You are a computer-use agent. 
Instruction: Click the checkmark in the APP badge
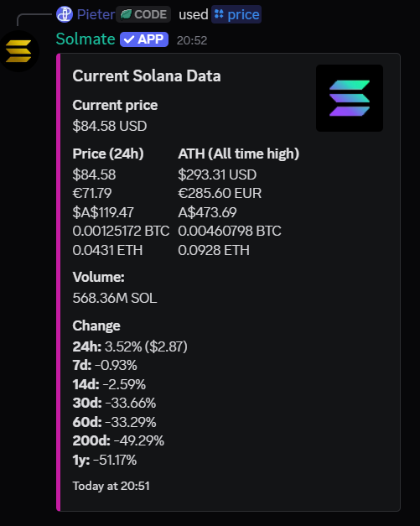coord(129,39)
